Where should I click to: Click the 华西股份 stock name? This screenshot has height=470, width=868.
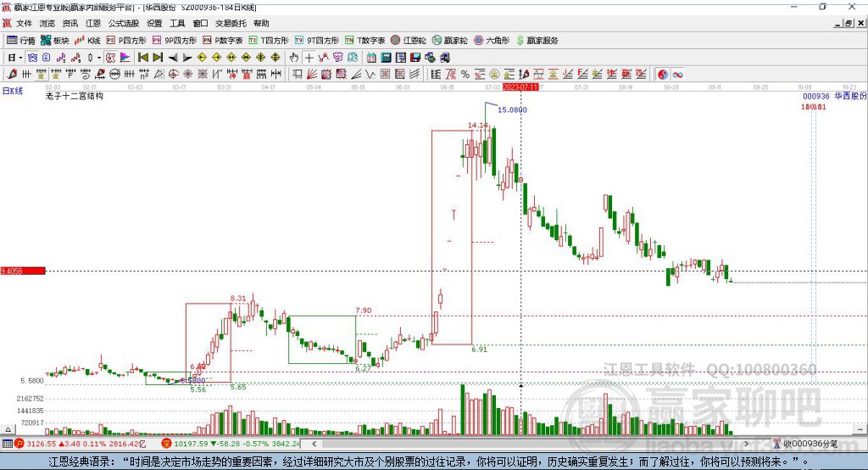[850, 97]
